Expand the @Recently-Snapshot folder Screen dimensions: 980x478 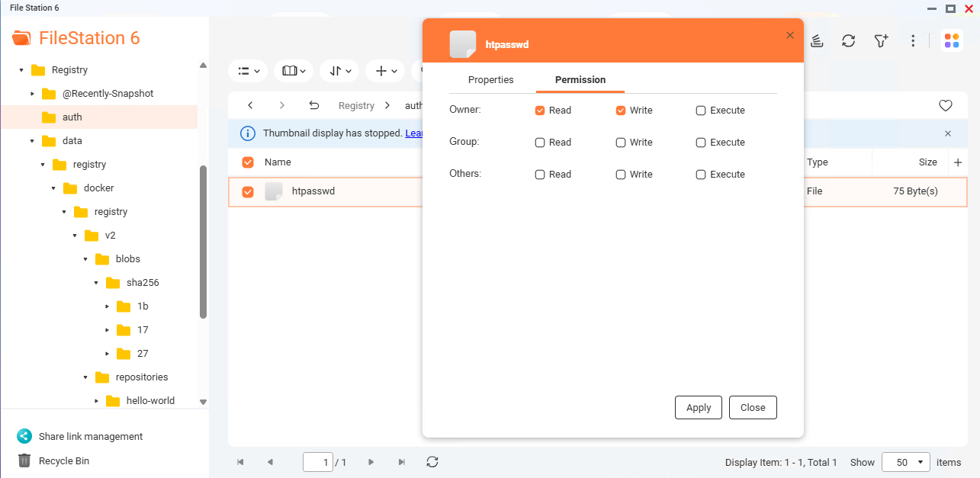pos(32,94)
